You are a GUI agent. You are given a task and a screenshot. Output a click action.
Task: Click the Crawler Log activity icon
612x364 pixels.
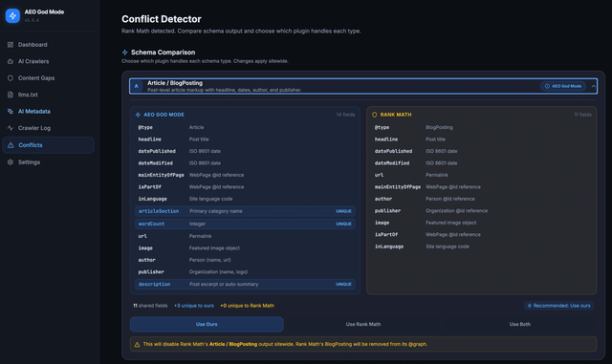point(11,128)
